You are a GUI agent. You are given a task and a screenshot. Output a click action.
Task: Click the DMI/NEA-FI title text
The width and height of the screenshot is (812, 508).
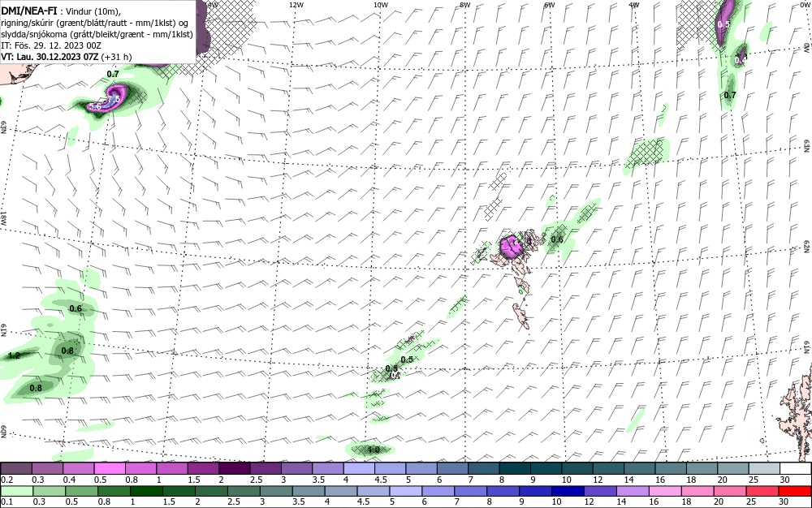point(29,12)
